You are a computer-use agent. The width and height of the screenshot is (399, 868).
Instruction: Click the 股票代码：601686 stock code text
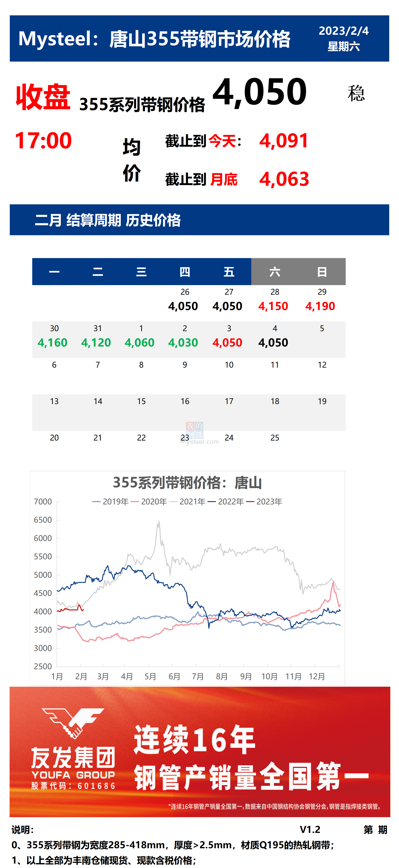pos(73,786)
